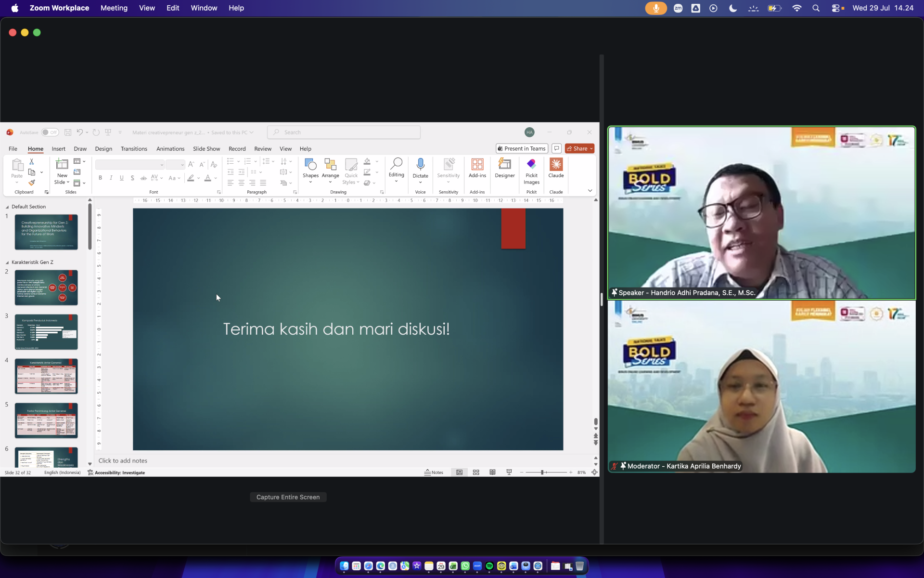Viewport: 924px width, 578px height.
Task: Open the Shapes gallery
Action: coord(310,171)
